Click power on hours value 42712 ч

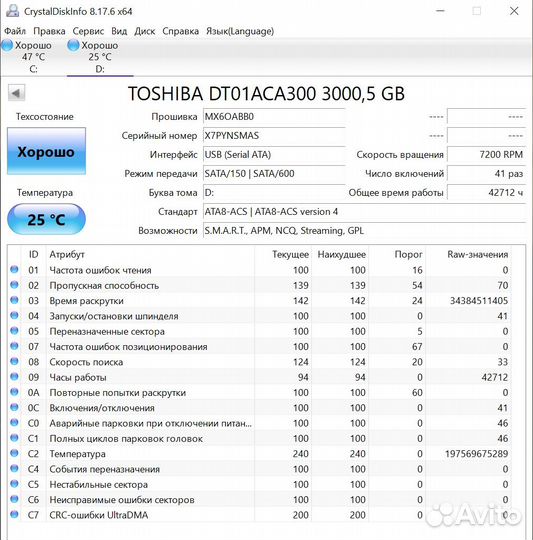[x=487, y=193]
